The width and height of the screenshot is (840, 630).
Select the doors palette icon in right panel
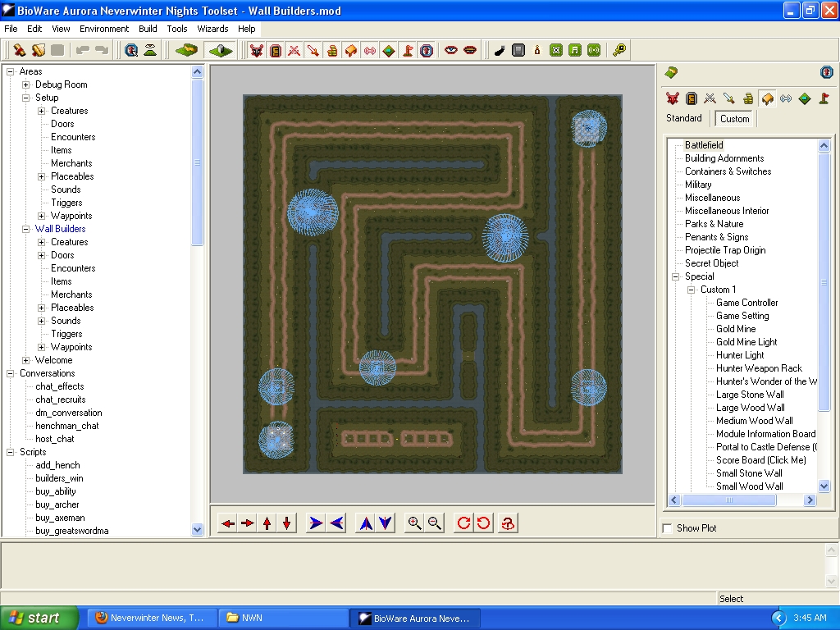[692, 99]
